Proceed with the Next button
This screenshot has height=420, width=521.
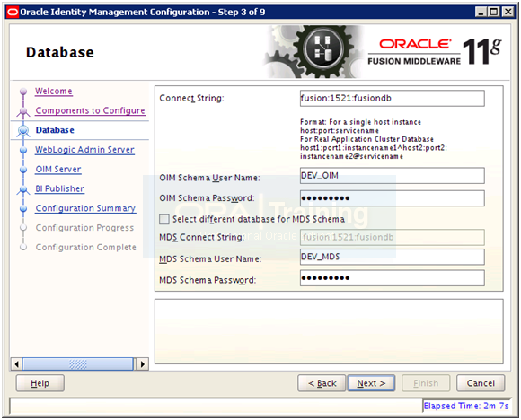371,383
